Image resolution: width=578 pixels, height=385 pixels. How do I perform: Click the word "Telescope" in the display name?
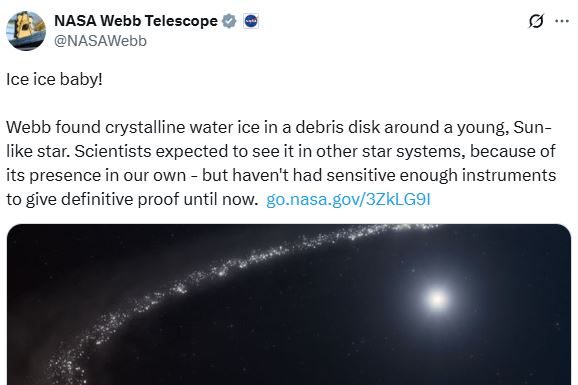pos(181,21)
